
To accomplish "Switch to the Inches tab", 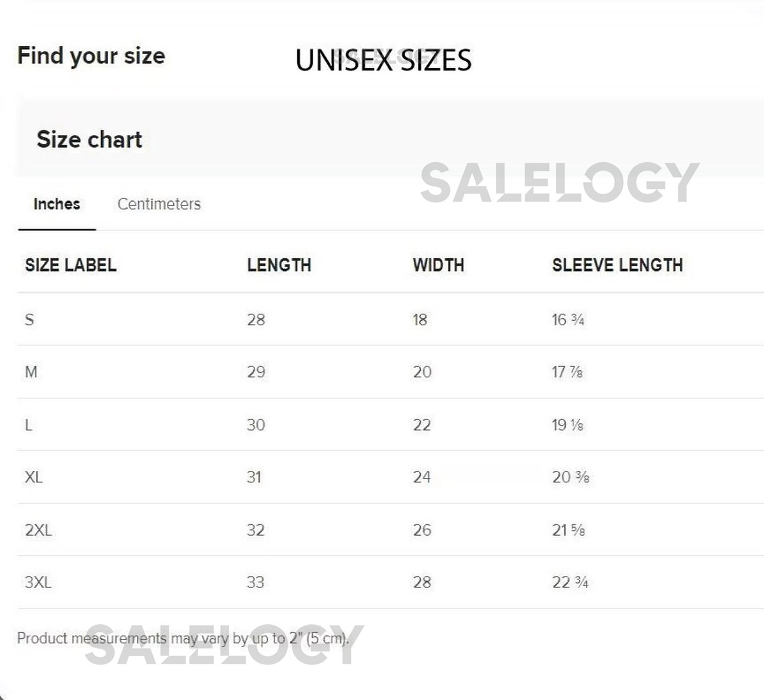I will tap(57, 204).
